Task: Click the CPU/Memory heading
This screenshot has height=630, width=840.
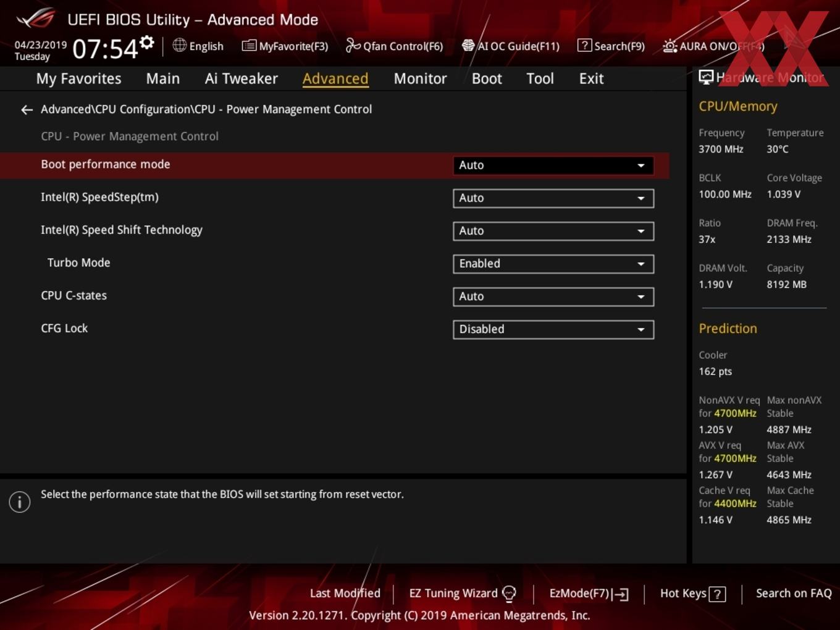Action: tap(738, 106)
